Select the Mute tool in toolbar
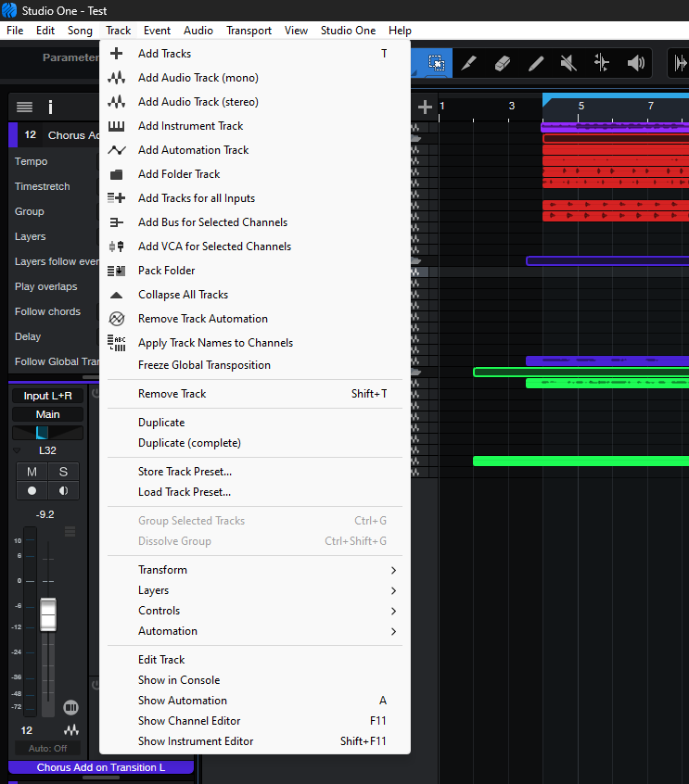The image size is (689, 784). point(568,63)
